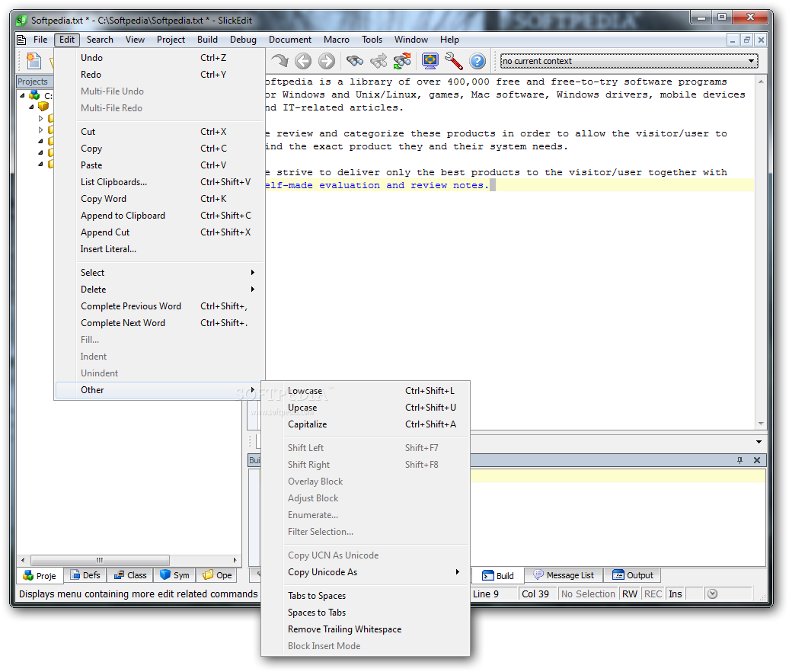The width and height of the screenshot is (789, 672).
Task: Switch to the Output tab
Action: (633, 575)
